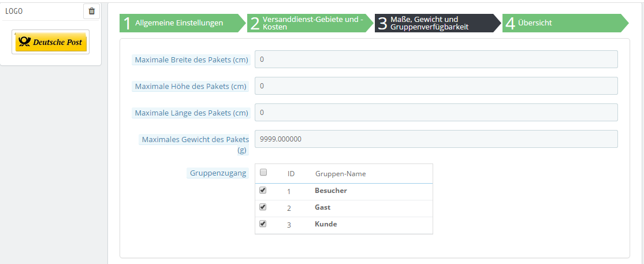Click the Gruppen-Name column header

(340, 173)
